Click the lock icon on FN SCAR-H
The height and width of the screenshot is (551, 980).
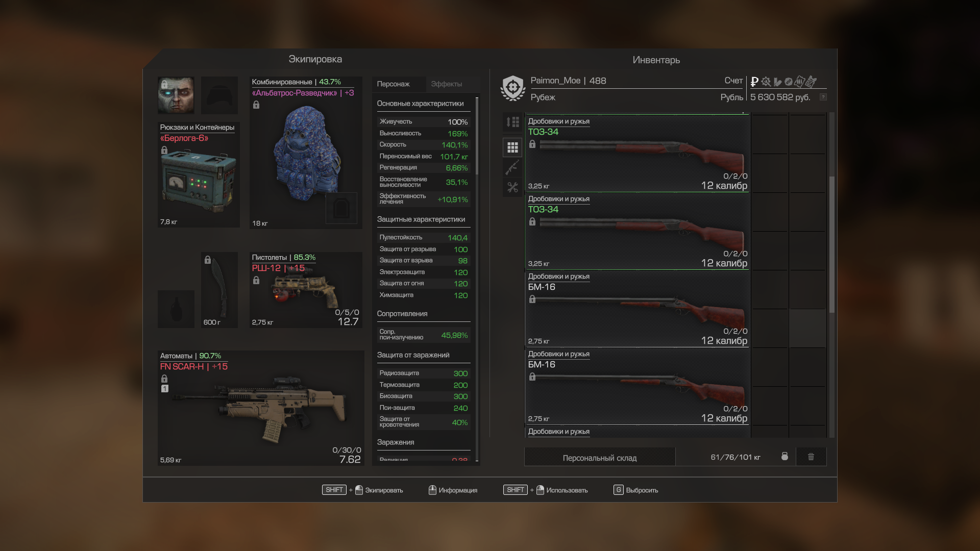pyautogui.click(x=164, y=379)
